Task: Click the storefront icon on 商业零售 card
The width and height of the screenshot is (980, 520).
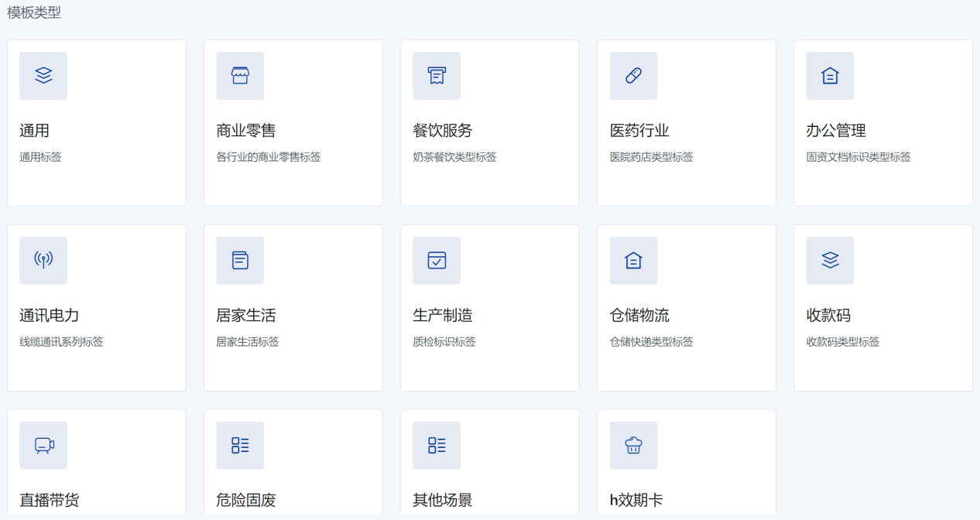Action: (240, 75)
